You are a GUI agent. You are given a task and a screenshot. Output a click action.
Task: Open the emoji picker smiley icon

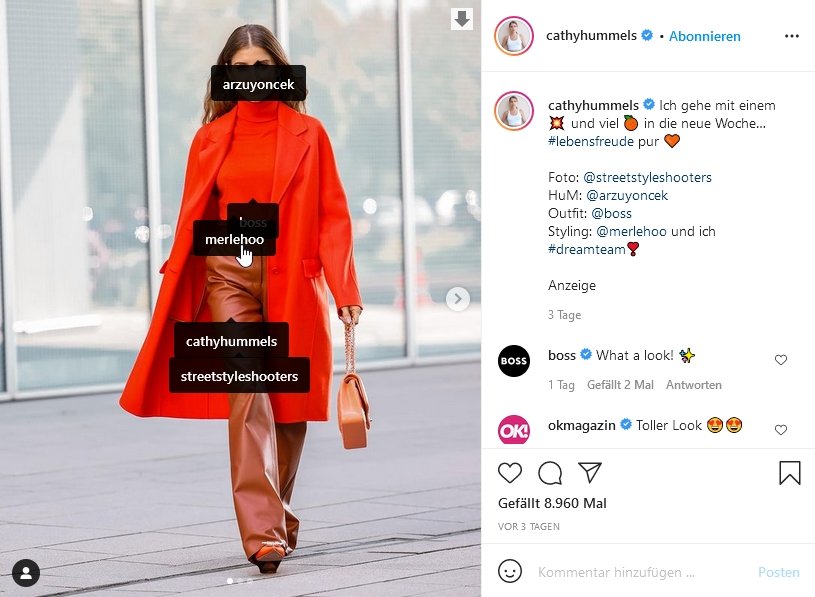tap(509, 572)
